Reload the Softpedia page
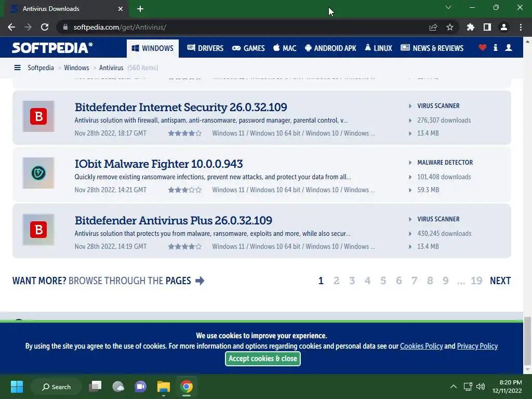Viewport: 532px width, 399px height. click(x=45, y=27)
